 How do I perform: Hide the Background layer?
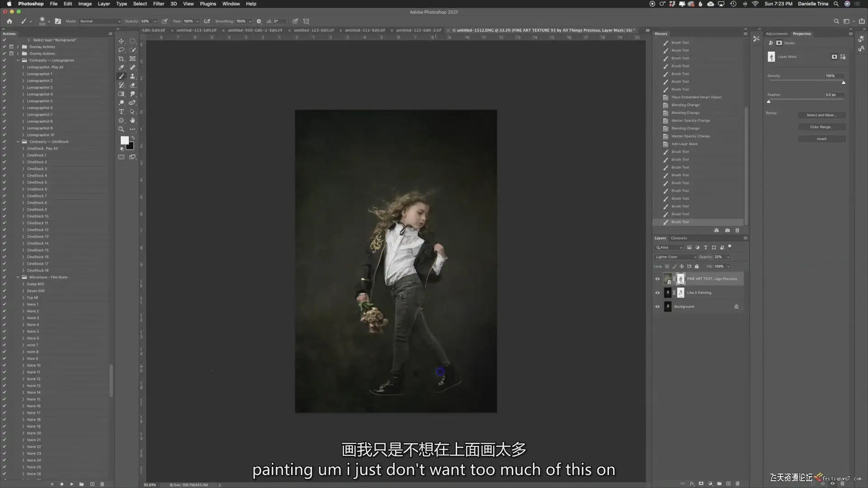click(x=657, y=307)
